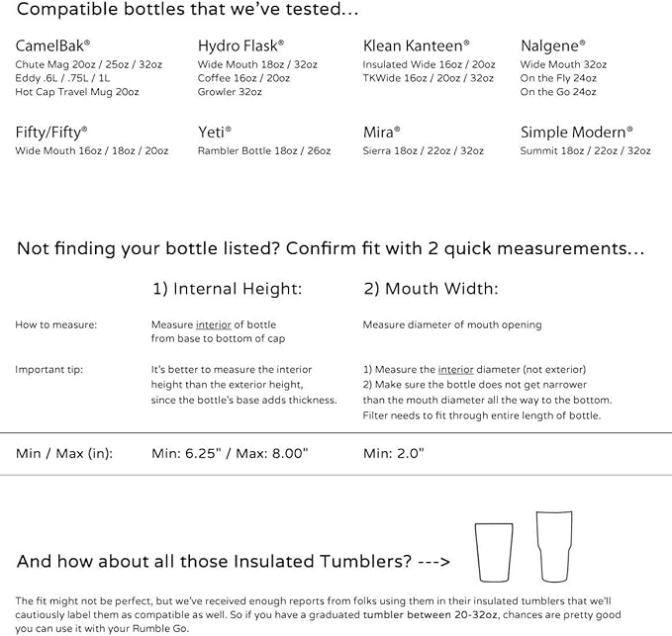Click the Simple Modern brand heading
672x636 pixels.
point(576,132)
